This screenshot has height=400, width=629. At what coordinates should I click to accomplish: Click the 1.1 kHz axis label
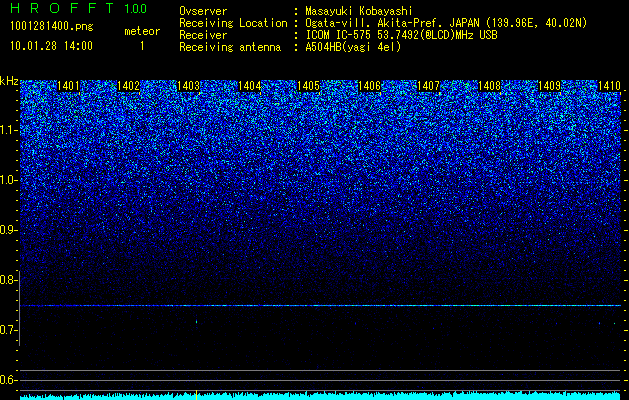(x=9, y=130)
